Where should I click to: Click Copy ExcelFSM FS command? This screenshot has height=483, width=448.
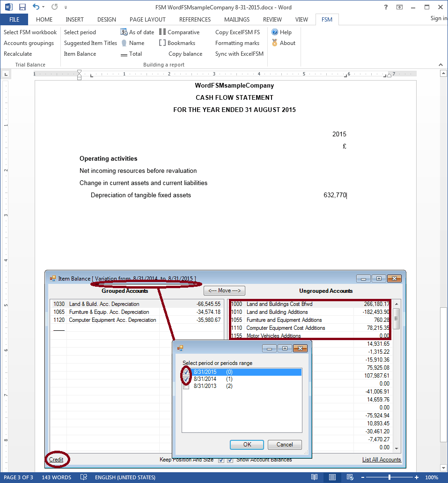[237, 32]
